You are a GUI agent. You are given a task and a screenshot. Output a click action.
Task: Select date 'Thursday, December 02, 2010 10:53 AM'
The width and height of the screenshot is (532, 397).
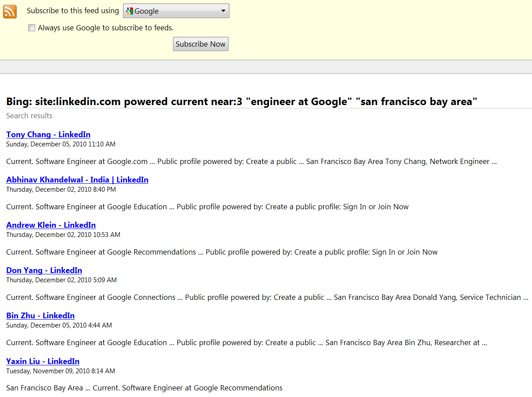(63, 235)
